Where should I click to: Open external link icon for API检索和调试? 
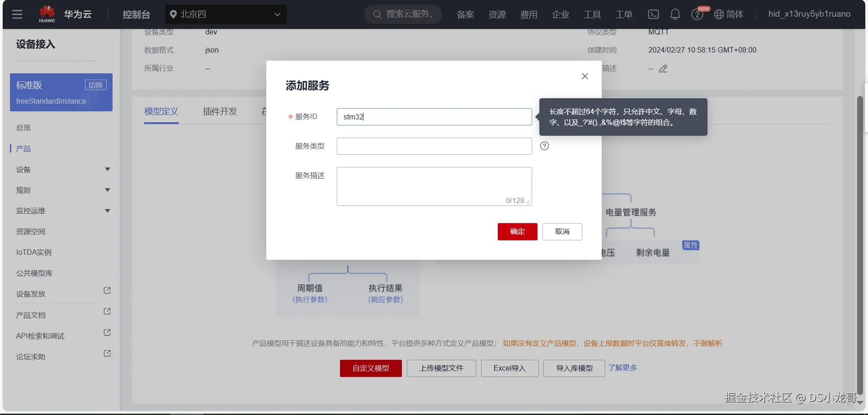107,333
